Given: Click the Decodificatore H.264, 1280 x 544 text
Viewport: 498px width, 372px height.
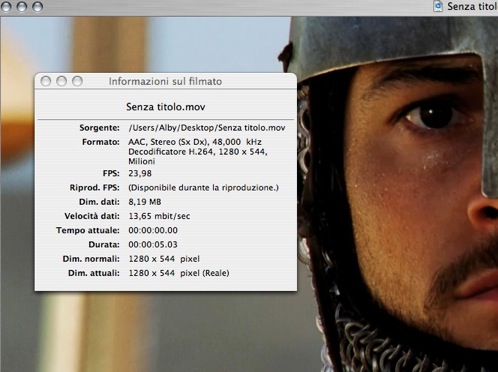Looking at the screenshot, I should click(198, 152).
